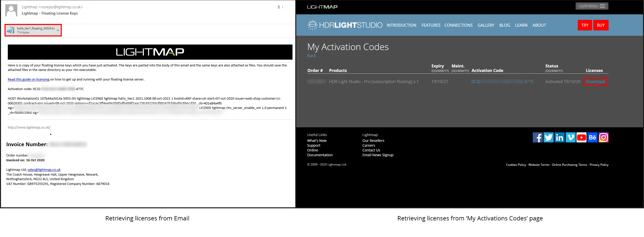Open the LinkedIn social icon
The width and height of the screenshot is (644, 237).
[560, 137]
